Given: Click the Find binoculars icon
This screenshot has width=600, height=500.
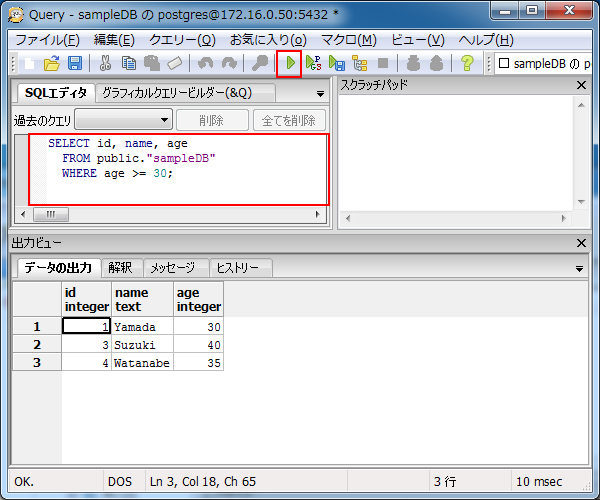Looking at the screenshot, I should tap(260, 63).
